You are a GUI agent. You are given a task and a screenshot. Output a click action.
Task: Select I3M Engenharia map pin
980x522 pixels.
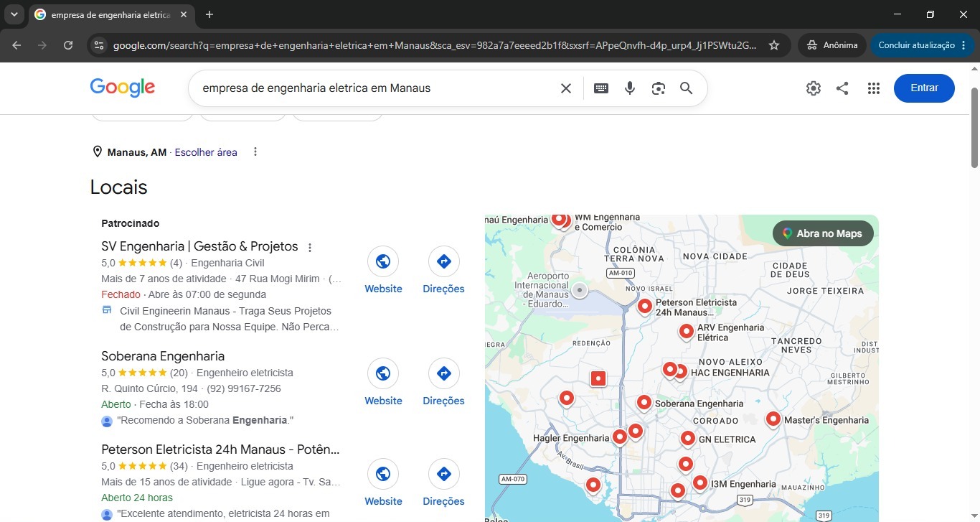click(x=699, y=483)
